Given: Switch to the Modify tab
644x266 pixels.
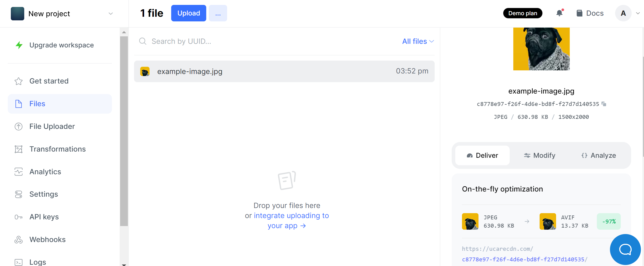Looking at the screenshot, I should point(539,155).
